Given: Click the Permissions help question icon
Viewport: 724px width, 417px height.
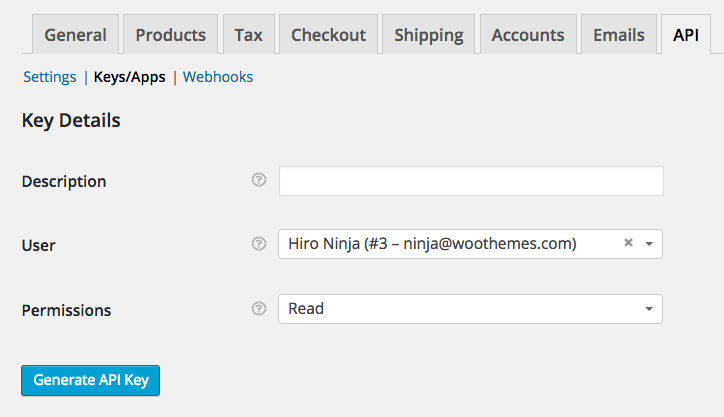Looking at the screenshot, I should [259, 308].
